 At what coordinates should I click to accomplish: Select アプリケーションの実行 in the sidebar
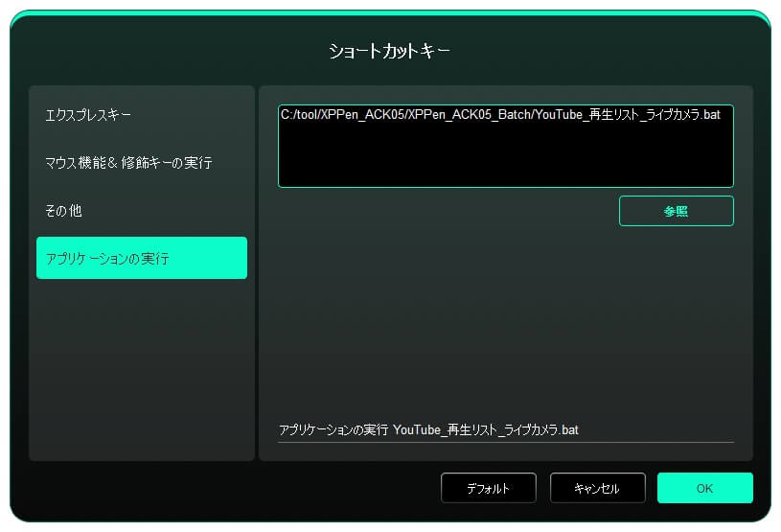point(142,258)
